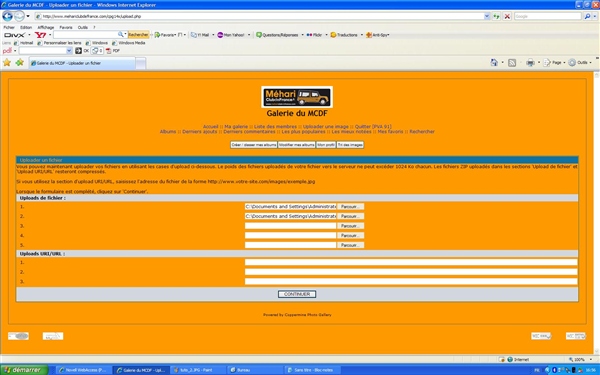Viewport: 600px width, 375px height.
Task: Click the Tri des images button
Action: click(350, 145)
